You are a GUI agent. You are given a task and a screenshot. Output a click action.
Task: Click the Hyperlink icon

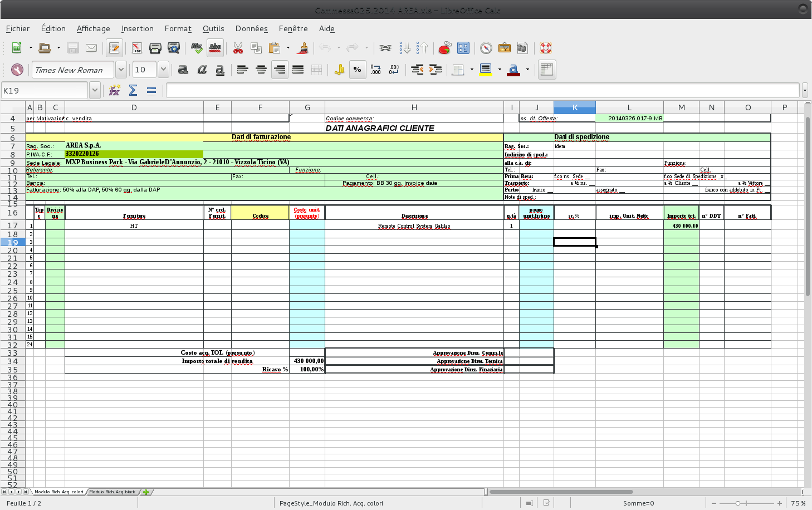pyautogui.click(x=385, y=48)
